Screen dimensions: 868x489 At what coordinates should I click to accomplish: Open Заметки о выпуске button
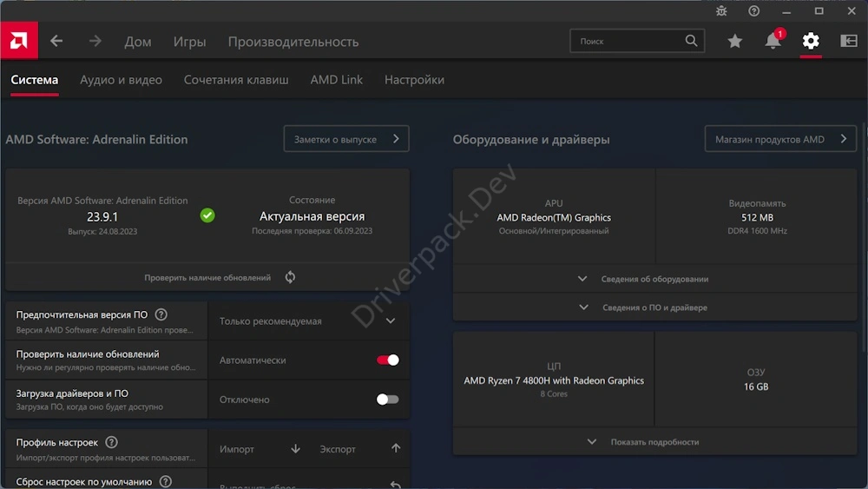346,139
